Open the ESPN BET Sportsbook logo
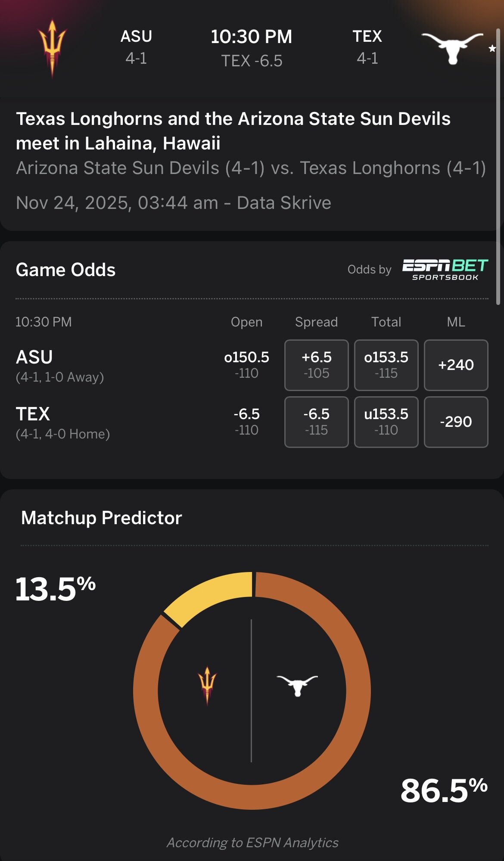Viewport: 504px width, 861px height. [445, 270]
